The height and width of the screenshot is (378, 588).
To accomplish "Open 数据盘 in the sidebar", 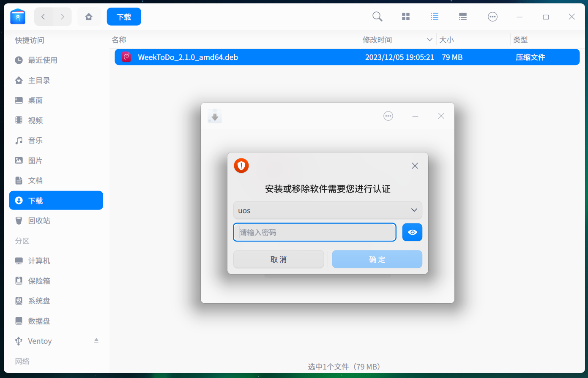I will click(x=56, y=321).
